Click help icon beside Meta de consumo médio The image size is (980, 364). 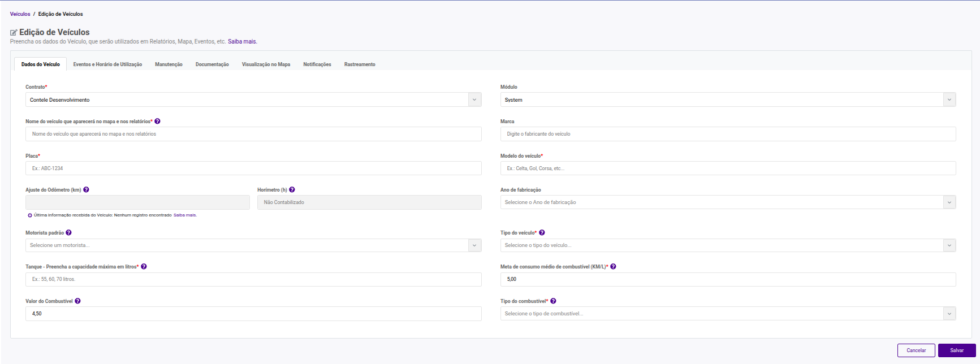[613, 267]
